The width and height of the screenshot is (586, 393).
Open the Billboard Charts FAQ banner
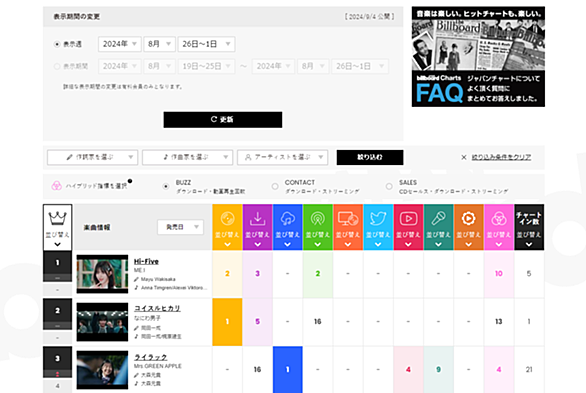tap(478, 56)
